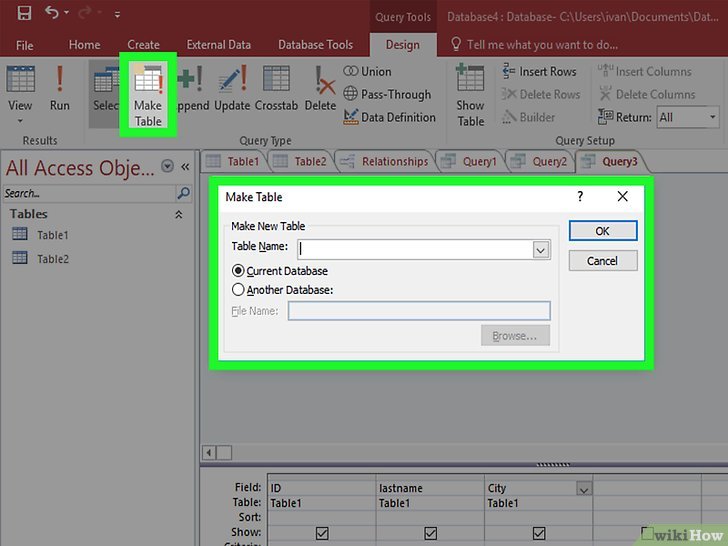728x546 pixels.
Task: Switch to the Query2 document tab
Action: click(539, 161)
